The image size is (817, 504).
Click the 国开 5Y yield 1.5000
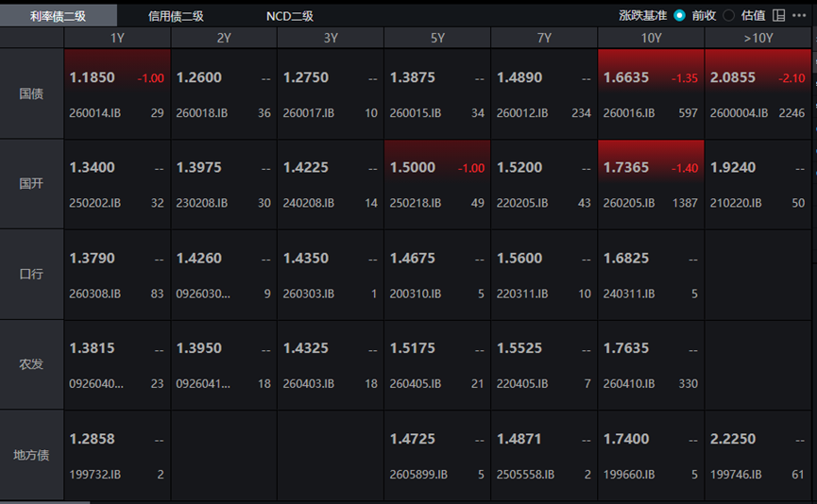click(x=413, y=168)
